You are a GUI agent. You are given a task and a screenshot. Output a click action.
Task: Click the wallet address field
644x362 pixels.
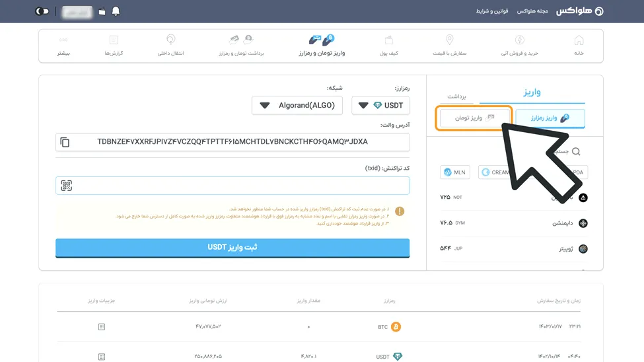[x=233, y=142]
